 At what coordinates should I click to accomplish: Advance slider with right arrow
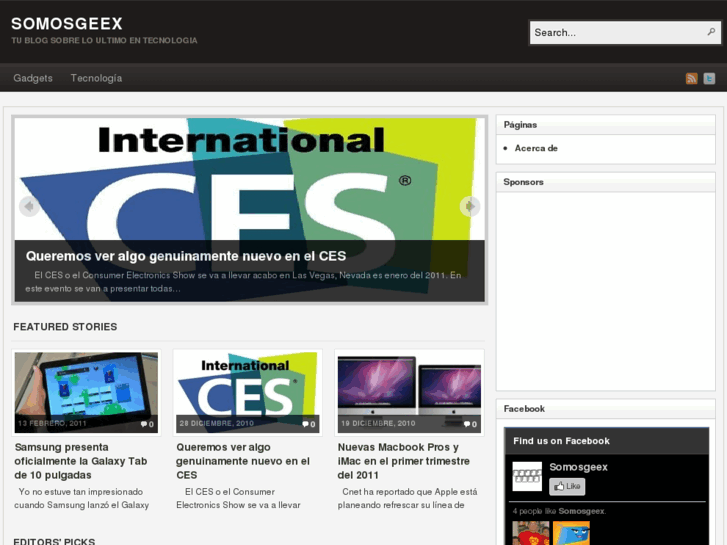[x=470, y=206]
